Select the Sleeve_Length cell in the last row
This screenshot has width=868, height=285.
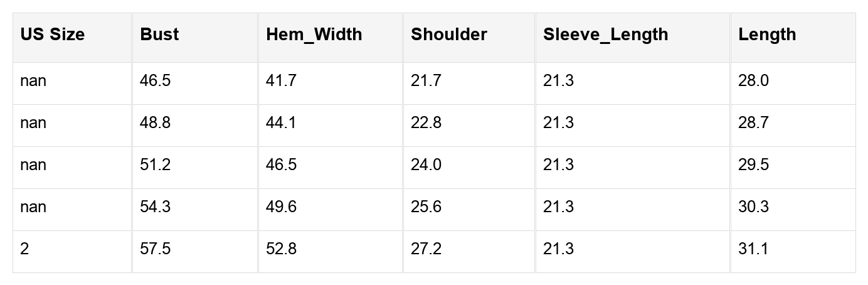[558, 249]
